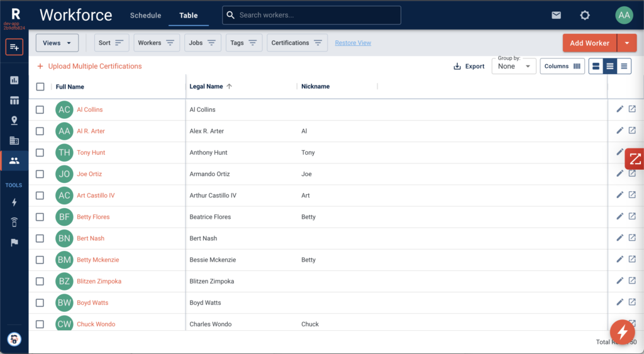644x354 pixels.
Task: Select the medium row density view
Action: [610, 66]
